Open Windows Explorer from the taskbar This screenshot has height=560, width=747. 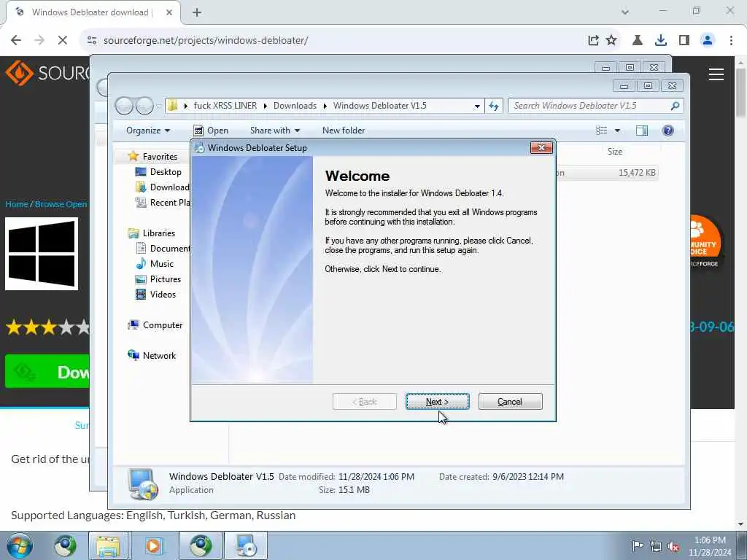pos(108,545)
